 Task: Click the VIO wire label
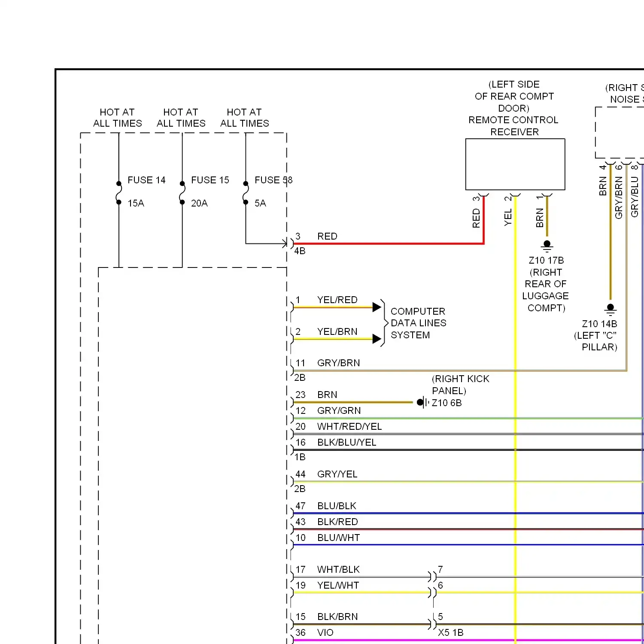coord(325,632)
